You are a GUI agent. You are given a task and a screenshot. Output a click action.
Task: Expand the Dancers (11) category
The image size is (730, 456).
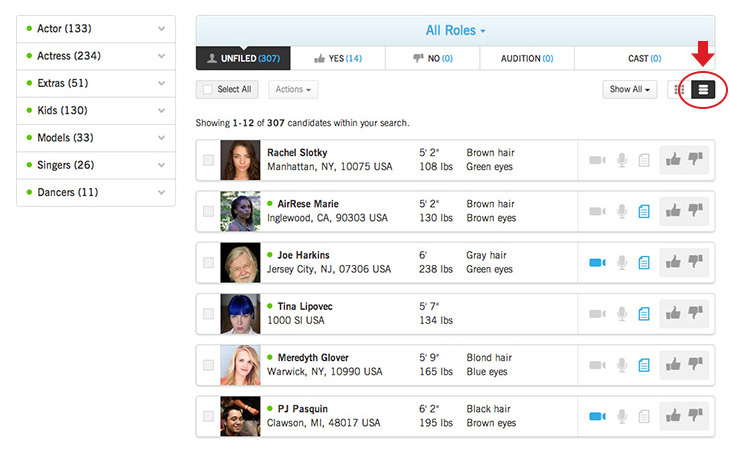tap(96, 192)
